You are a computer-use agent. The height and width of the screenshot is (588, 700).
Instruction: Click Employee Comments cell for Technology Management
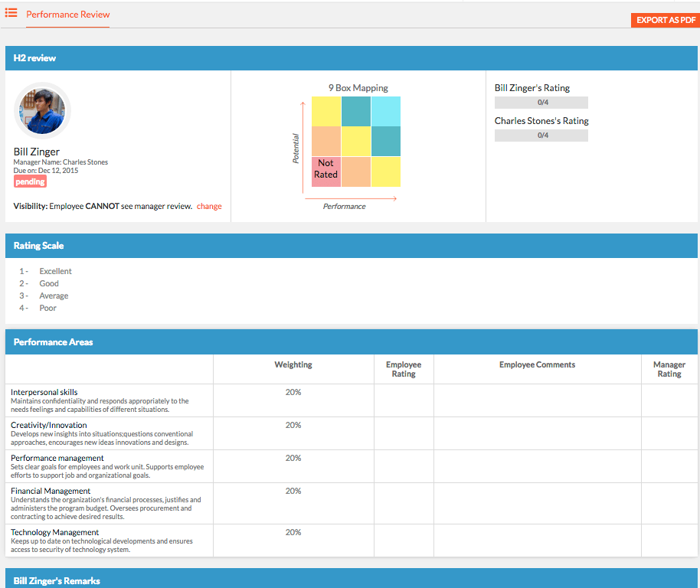pos(538,541)
